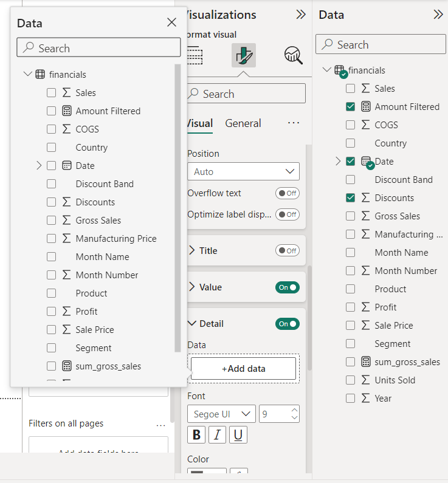
Task: Turn off the Detail toggle
Action: point(288,324)
